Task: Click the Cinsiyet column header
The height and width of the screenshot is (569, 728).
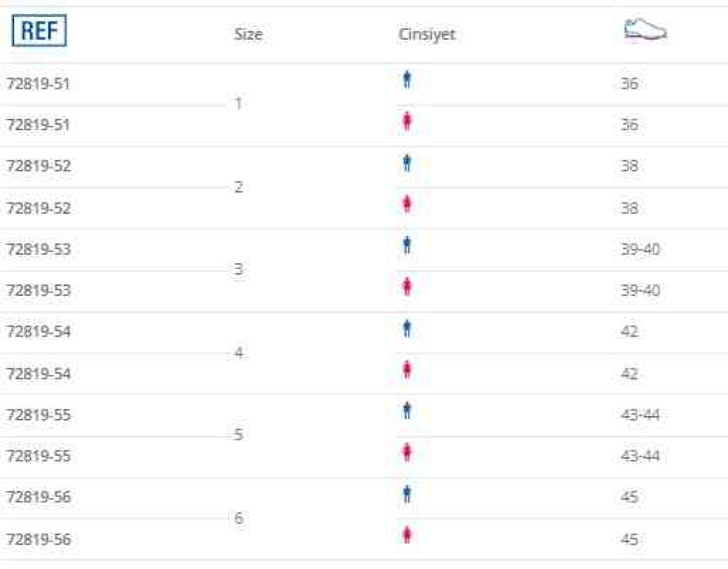Action: click(x=427, y=34)
